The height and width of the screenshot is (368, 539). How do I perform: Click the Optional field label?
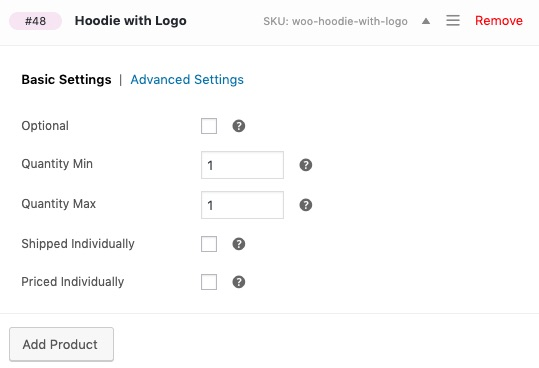[x=45, y=126]
